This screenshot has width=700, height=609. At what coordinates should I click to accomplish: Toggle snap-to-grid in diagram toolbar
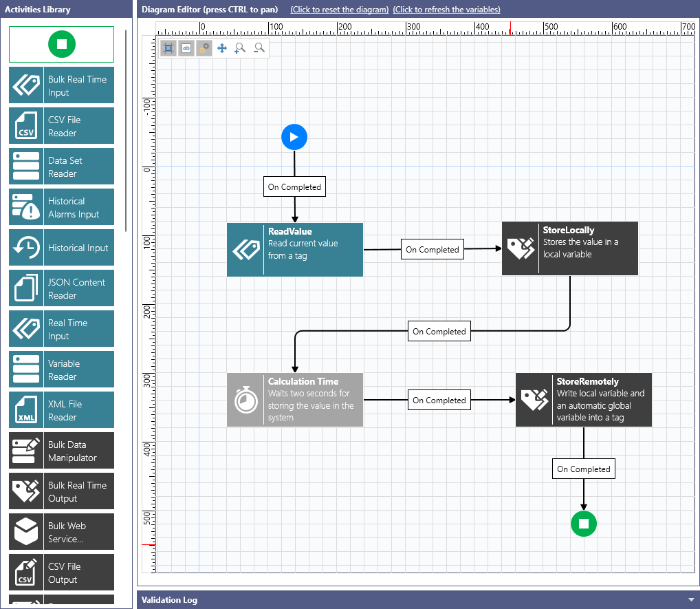[168, 47]
